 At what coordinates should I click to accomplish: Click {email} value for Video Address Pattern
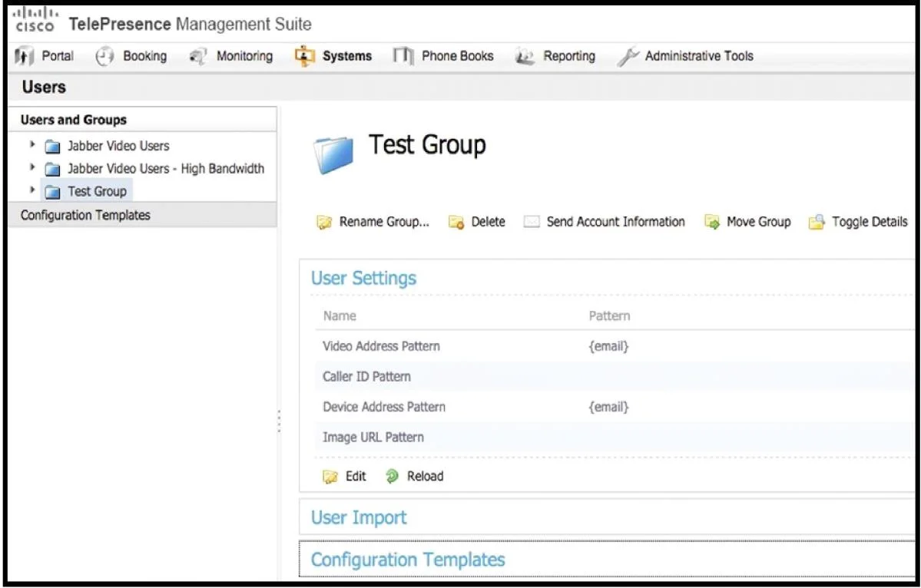coord(608,346)
